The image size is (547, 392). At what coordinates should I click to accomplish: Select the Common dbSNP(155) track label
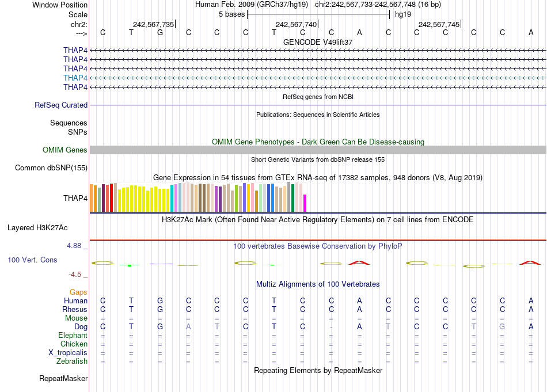point(51,168)
